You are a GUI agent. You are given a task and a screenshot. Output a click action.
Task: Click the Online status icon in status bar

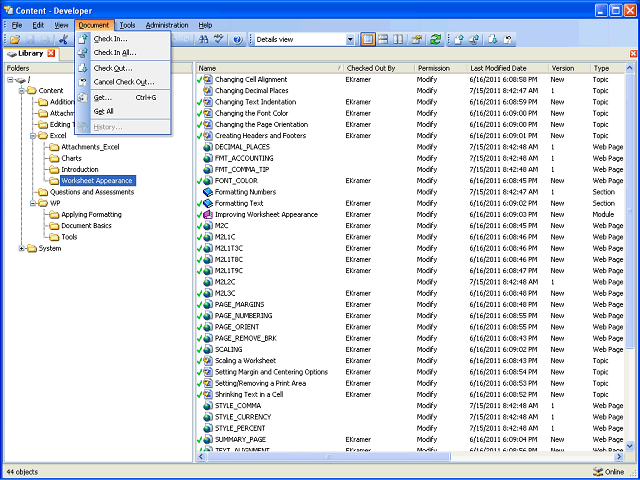pos(598,471)
